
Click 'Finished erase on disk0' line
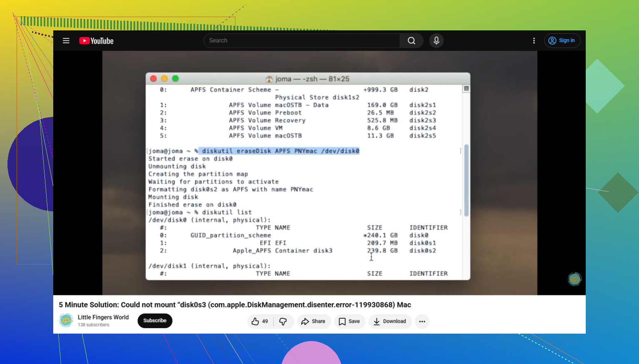[192, 205]
